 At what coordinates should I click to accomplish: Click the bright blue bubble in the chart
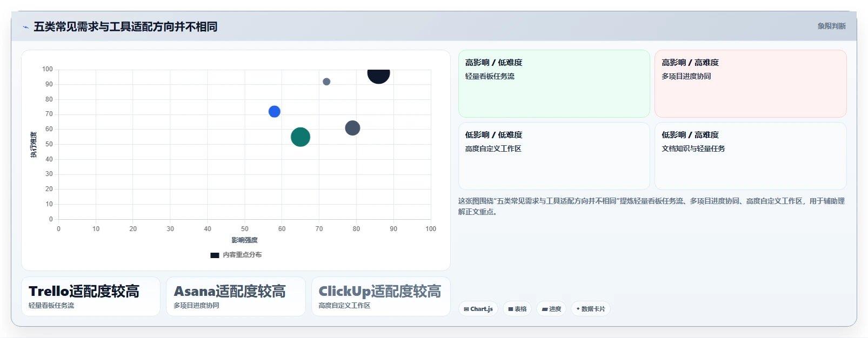coord(275,111)
